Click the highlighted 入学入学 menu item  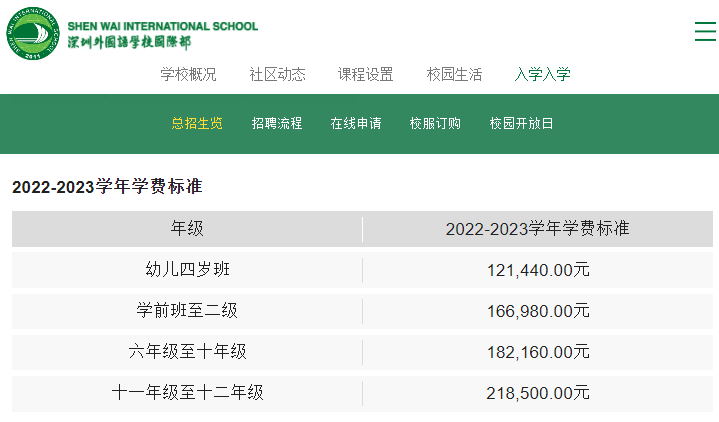542,74
